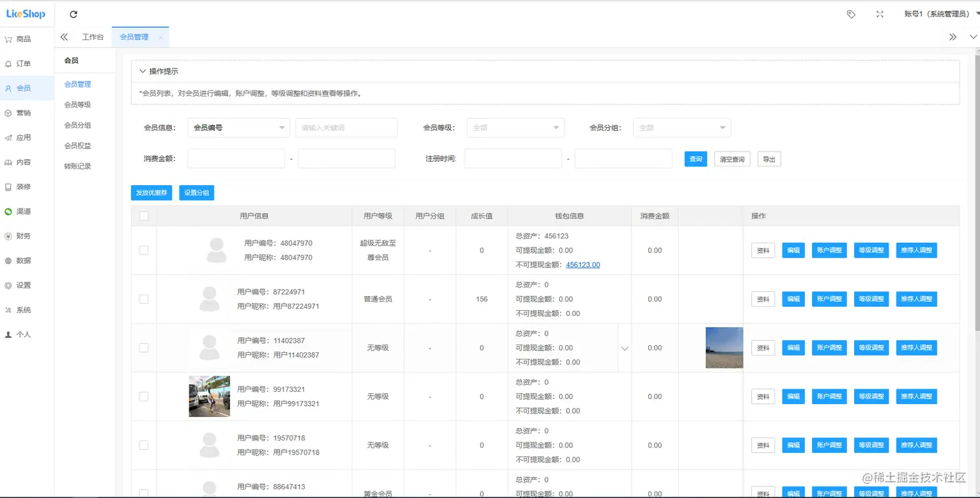Click the 发放优惠券 button
Screen dimensions: 980x498
152,192
